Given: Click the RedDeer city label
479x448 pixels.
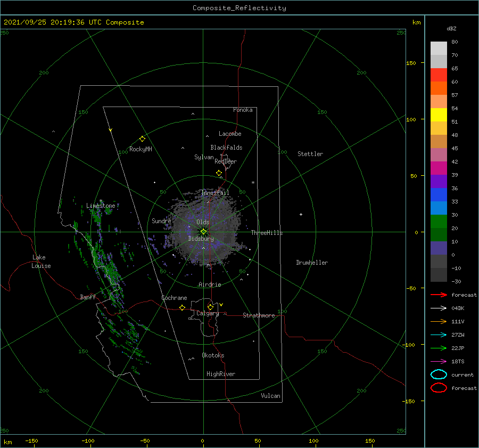Looking at the screenshot, I should point(226,161).
